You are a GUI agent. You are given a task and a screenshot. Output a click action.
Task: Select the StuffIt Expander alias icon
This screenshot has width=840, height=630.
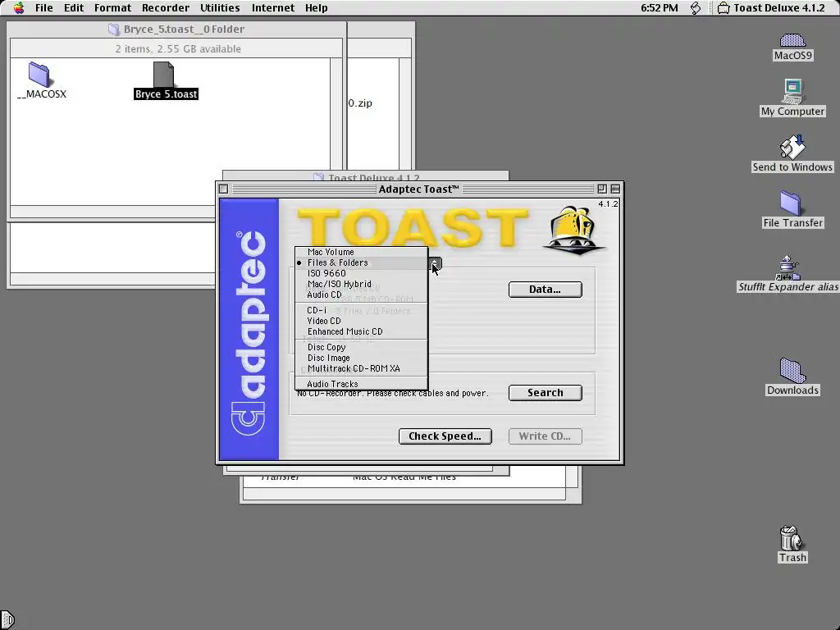coord(787,267)
